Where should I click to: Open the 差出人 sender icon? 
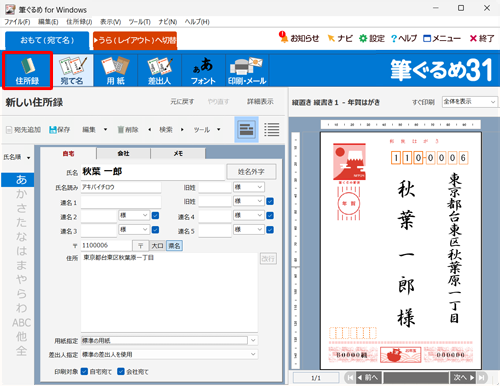(x=159, y=71)
